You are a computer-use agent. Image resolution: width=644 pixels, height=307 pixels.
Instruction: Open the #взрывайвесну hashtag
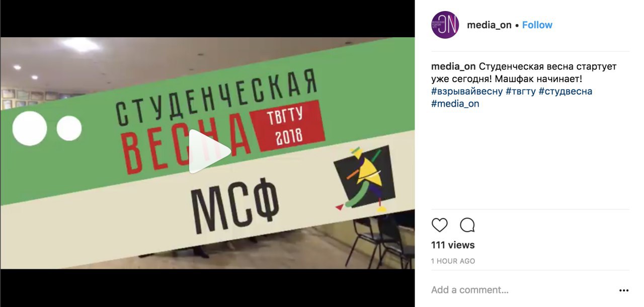467,92
